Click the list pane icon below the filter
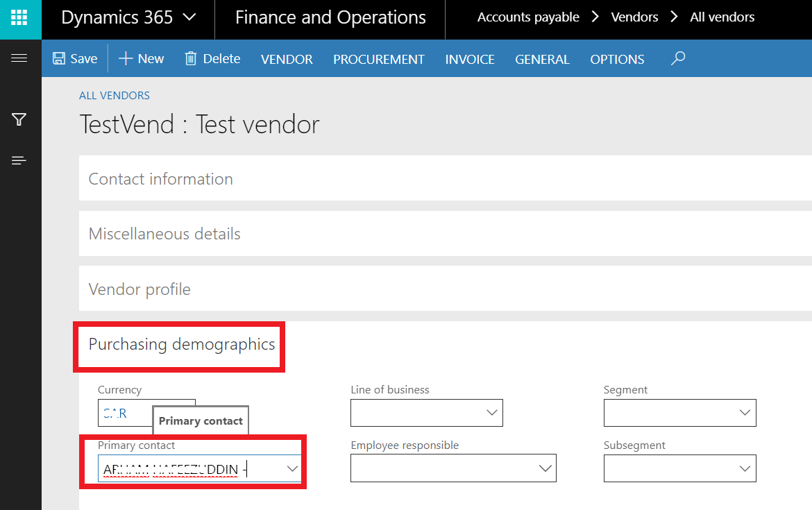This screenshot has height=510, width=812. click(20, 160)
